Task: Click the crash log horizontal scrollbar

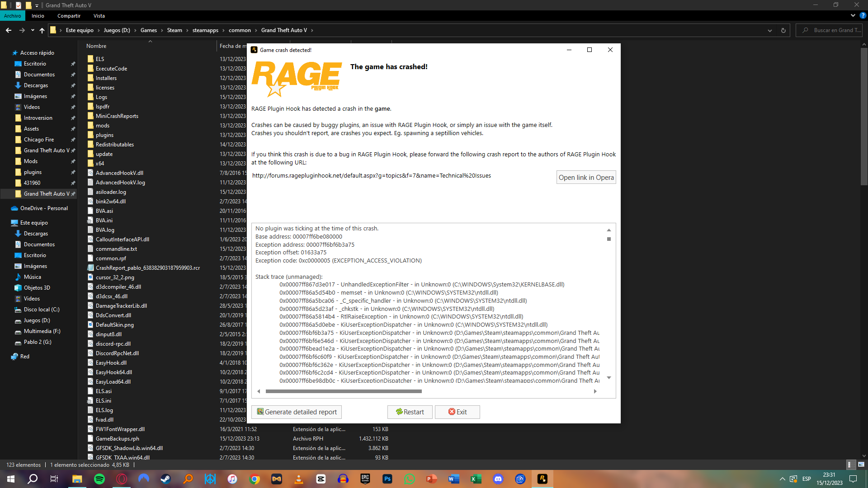Action: coord(344,391)
